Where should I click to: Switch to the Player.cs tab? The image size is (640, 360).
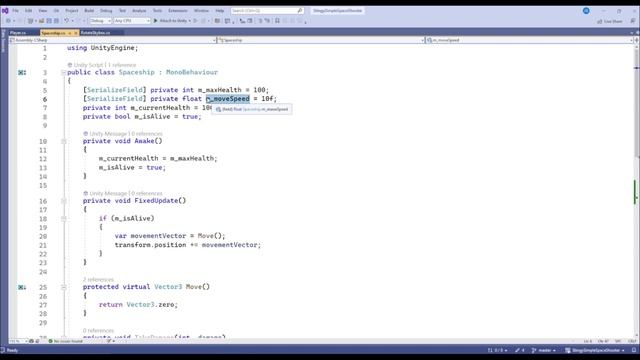point(18,33)
